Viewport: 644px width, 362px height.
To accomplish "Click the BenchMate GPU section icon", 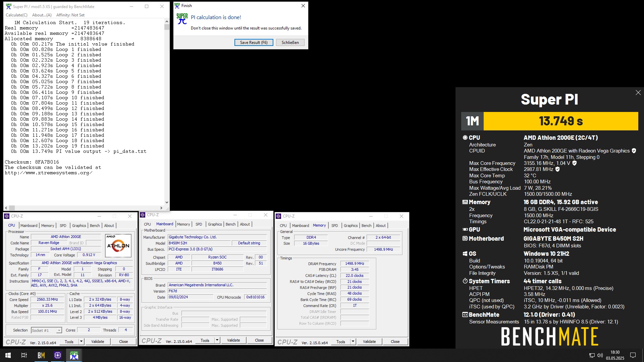I will (465, 230).
